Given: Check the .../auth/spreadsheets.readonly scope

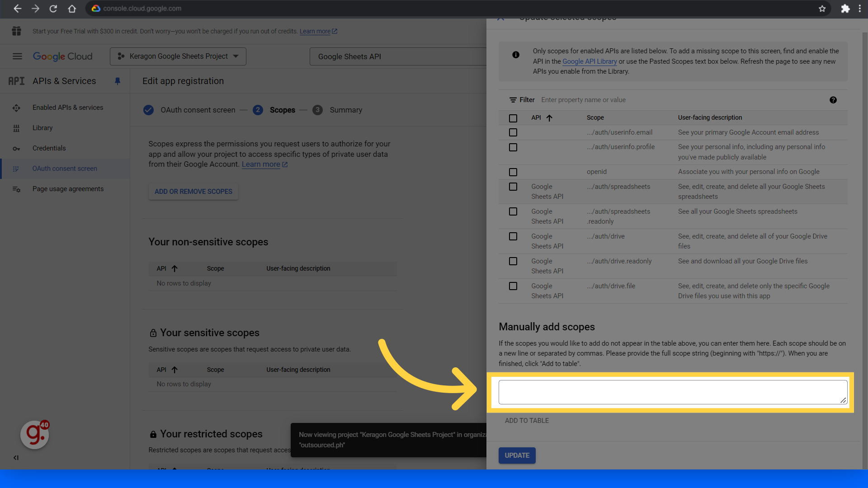Looking at the screenshot, I should [x=513, y=211].
